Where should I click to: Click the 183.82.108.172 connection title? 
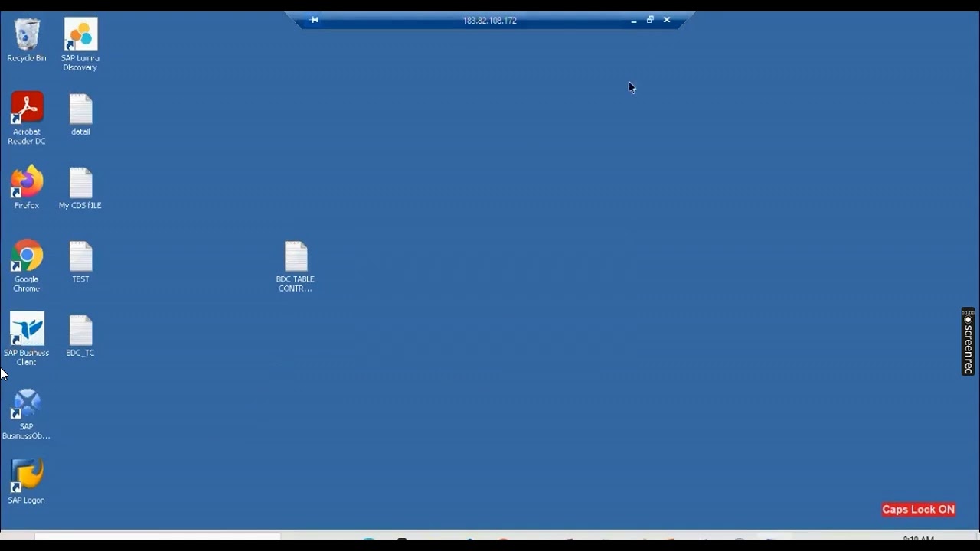(x=490, y=21)
